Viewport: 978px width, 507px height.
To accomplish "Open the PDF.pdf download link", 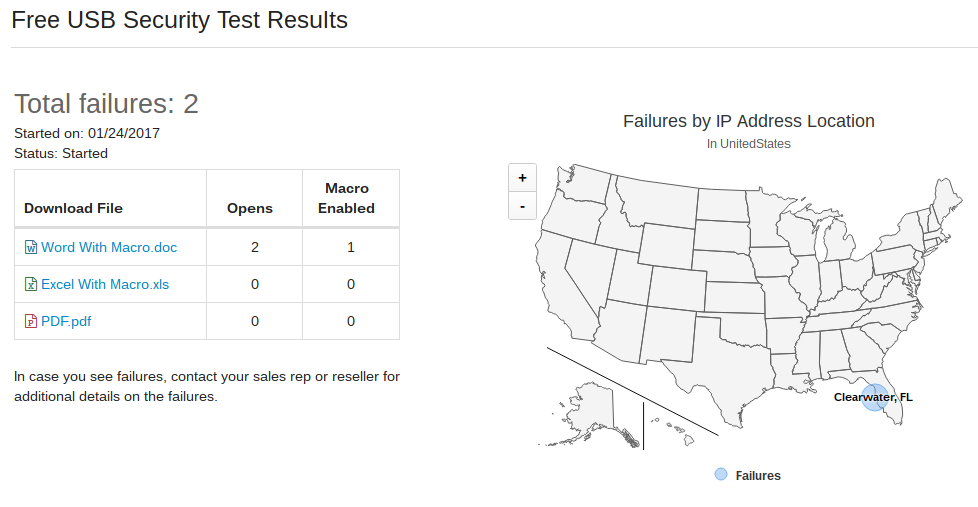I will 66,321.
